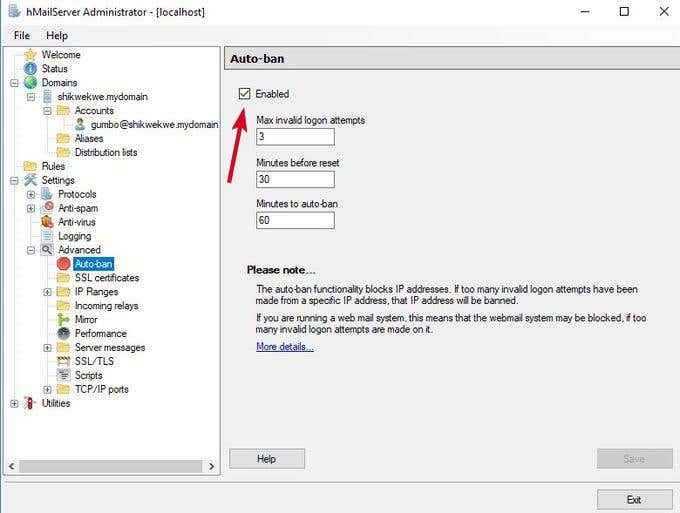Click the Rules folder icon
Screen dimensions: 680x513
tap(30, 166)
